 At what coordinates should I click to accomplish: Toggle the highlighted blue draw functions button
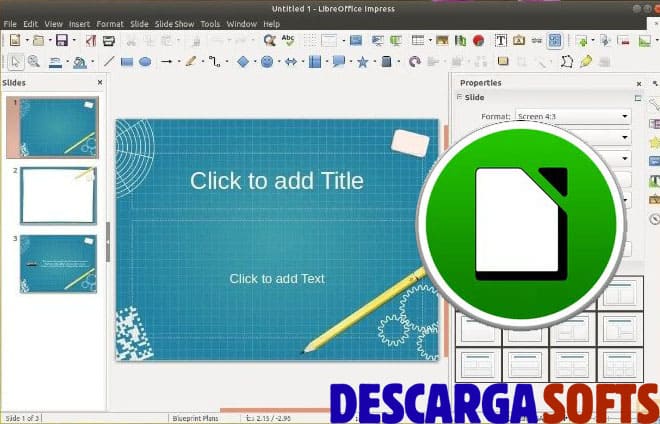tap(555, 40)
